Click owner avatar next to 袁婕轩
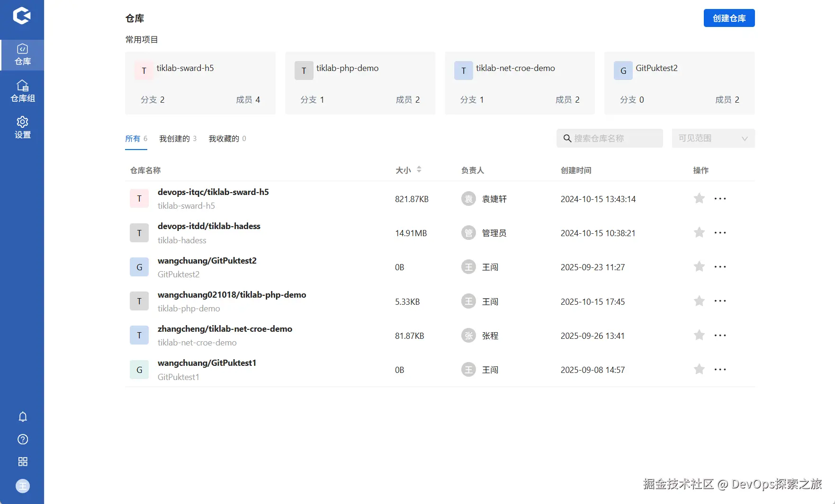 (x=468, y=199)
